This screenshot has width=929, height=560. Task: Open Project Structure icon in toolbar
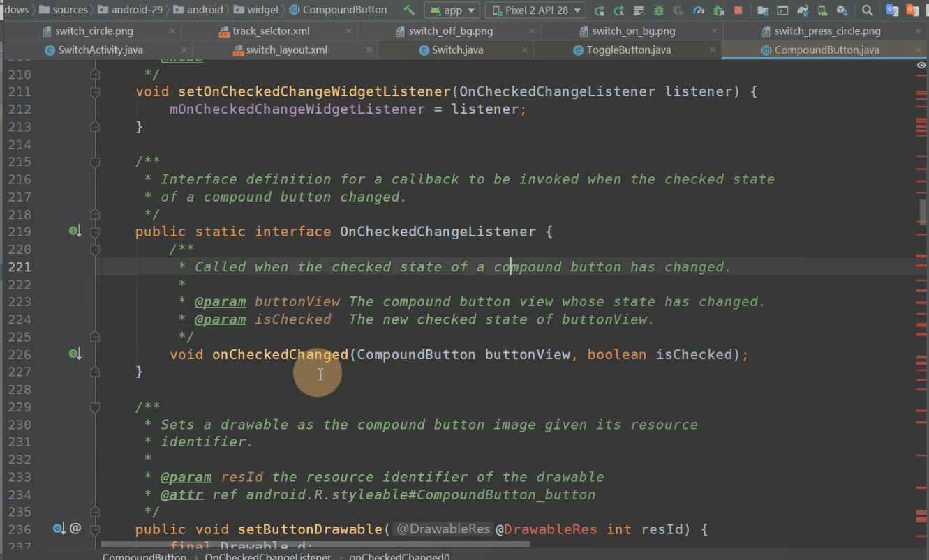click(763, 10)
